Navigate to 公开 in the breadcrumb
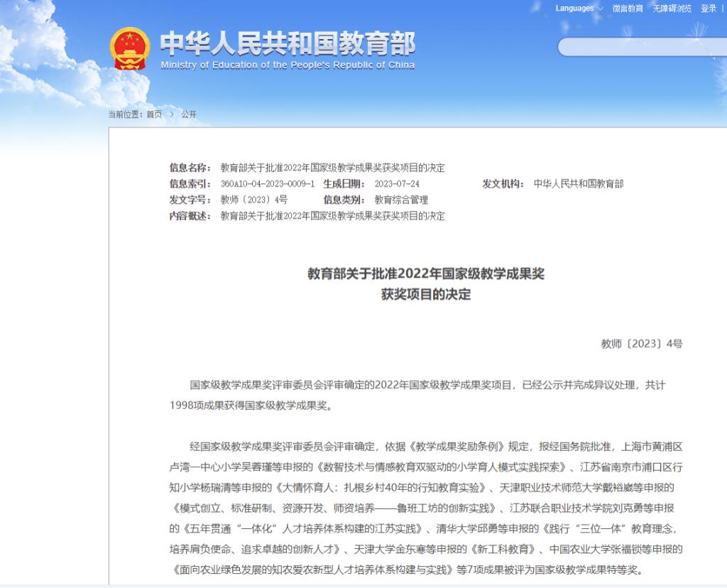Viewport: 727px width, 588px height. [x=189, y=114]
